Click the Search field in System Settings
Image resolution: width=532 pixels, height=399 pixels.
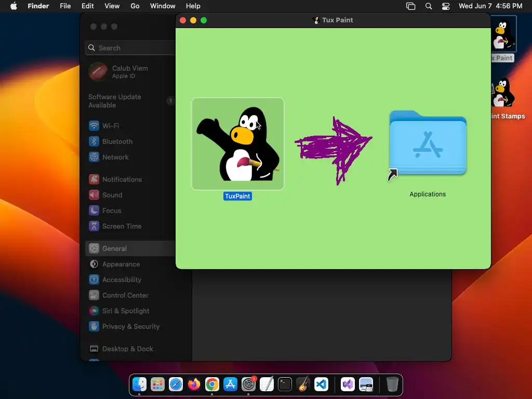(130, 48)
